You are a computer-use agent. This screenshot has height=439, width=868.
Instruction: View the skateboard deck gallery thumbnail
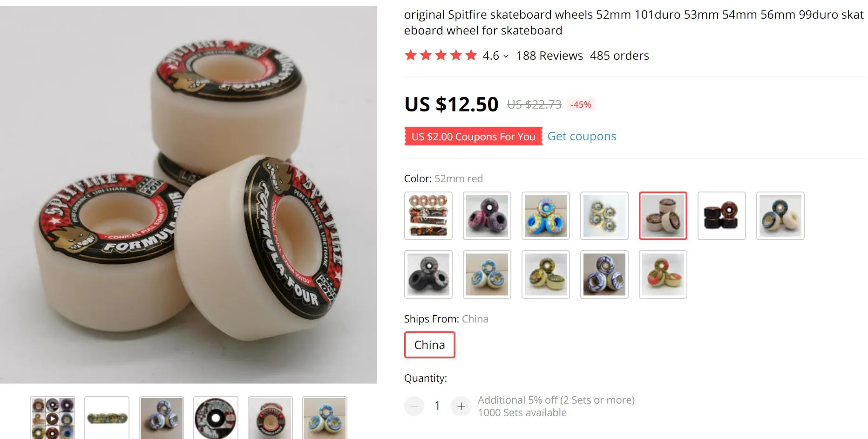(x=107, y=418)
